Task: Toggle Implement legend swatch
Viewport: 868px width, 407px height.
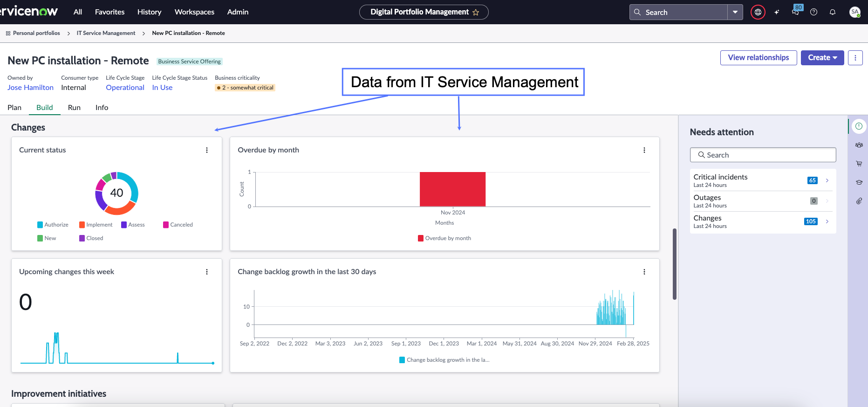Action: tap(82, 225)
